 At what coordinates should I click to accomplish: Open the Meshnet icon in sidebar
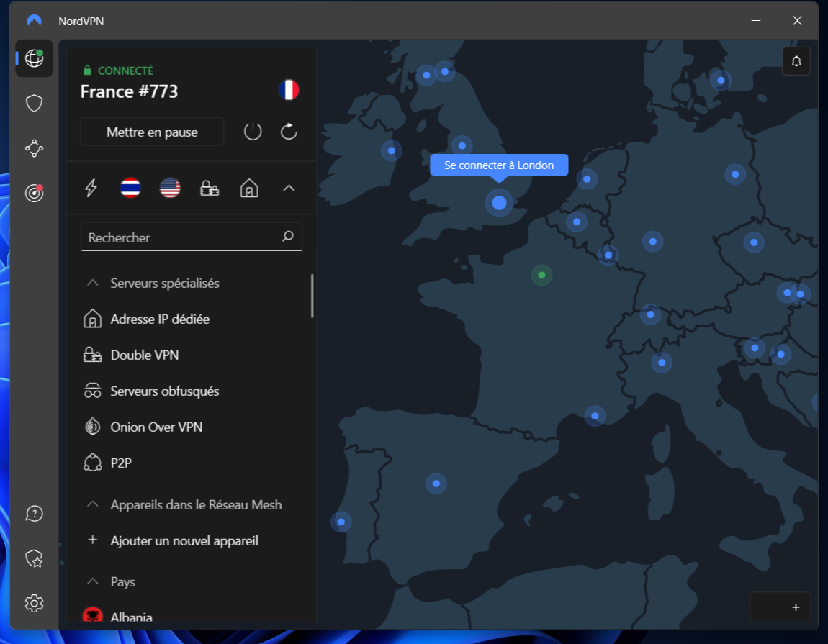click(35, 148)
